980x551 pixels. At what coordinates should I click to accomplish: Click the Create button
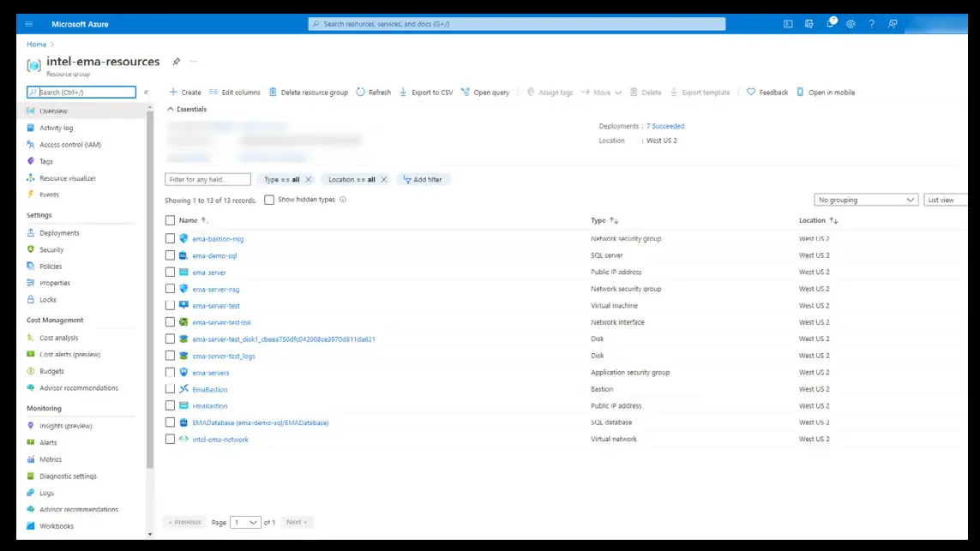click(x=185, y=93)
